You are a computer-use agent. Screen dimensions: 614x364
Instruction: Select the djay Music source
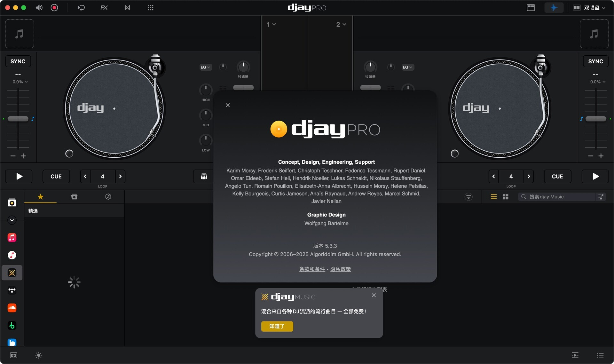coord(12,273)
